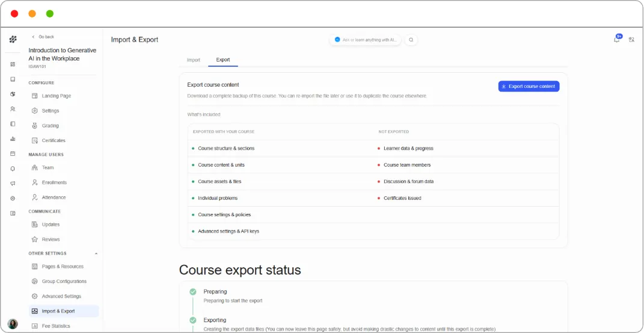The height and width of the screenshot is (333, 644).
Task: Open the megaphone announcements icon in the left rail
Action: click(x=13, y=183)
